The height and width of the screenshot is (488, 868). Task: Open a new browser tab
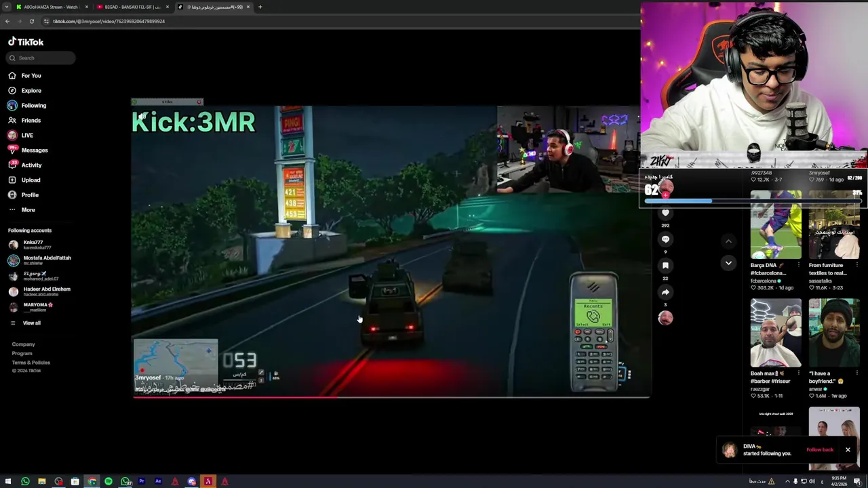tap(260, 7)
